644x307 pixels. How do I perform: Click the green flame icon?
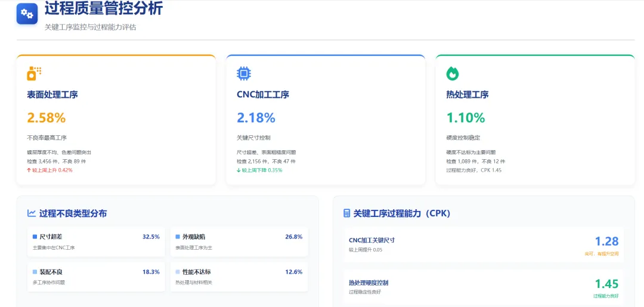pyautogui.click(x=453, y=73)
